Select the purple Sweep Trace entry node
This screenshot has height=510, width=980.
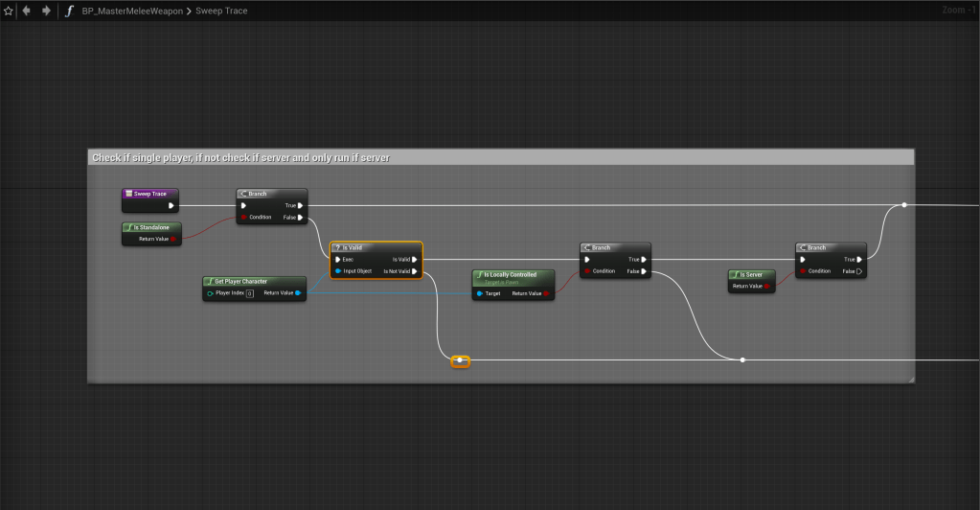149,194
